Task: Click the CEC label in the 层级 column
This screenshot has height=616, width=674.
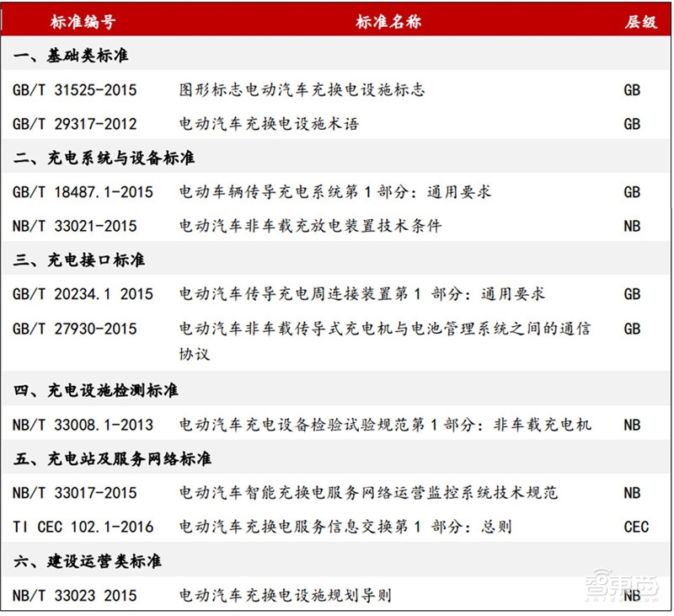Action: point(638,527)
